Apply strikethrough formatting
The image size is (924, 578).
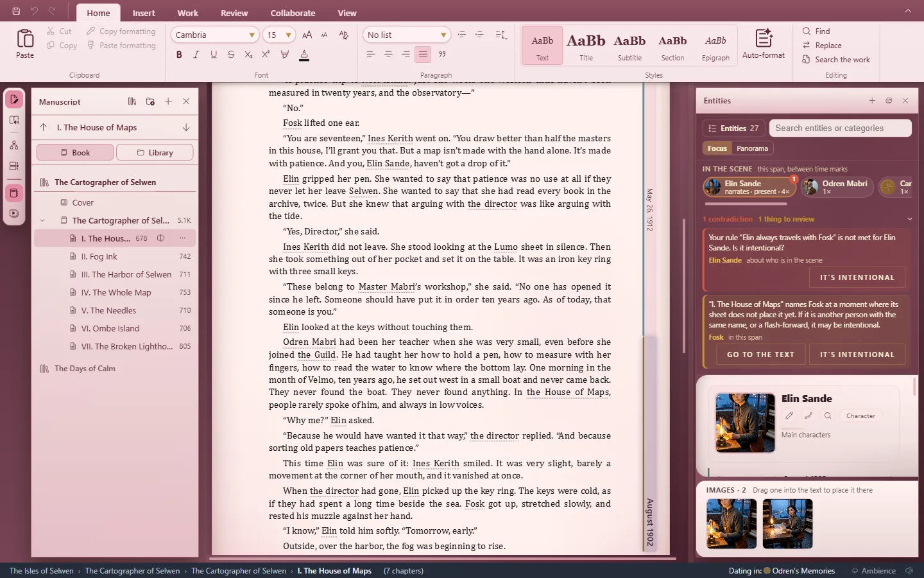[231, 55]
